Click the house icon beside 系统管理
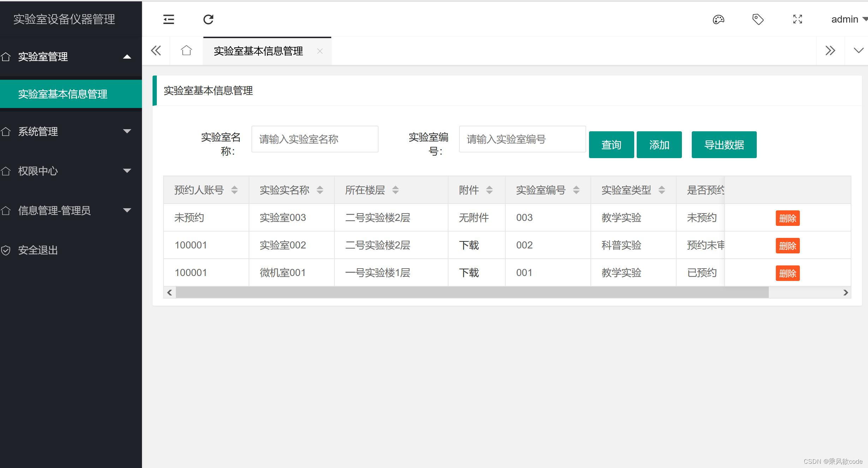The height and width of the screenshot is (468, 868). [x=6, y=131]
